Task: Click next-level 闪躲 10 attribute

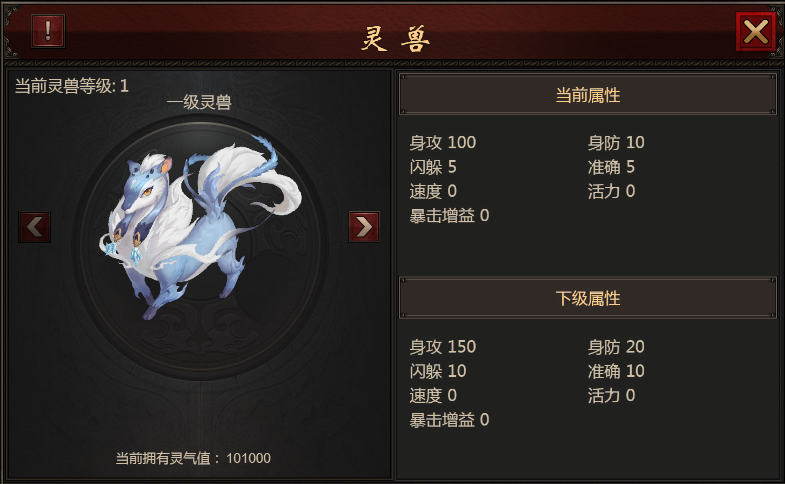Action: [438, 371]
